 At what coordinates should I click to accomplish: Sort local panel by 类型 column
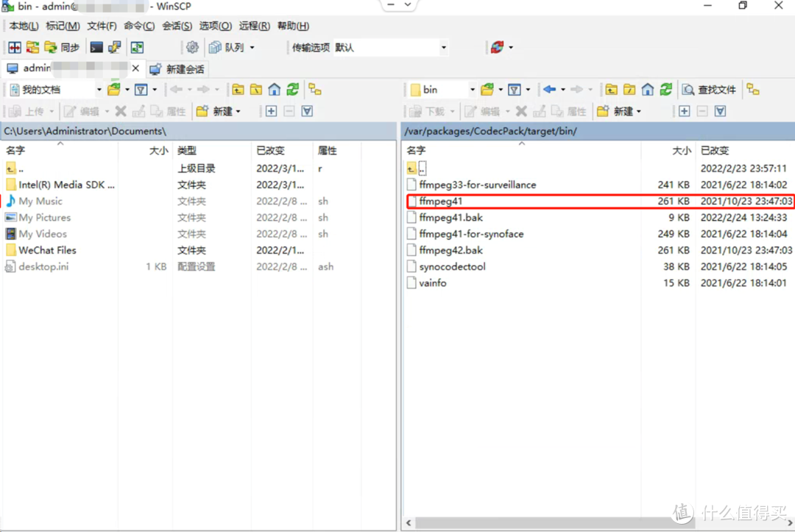click(x=211, y=150)
